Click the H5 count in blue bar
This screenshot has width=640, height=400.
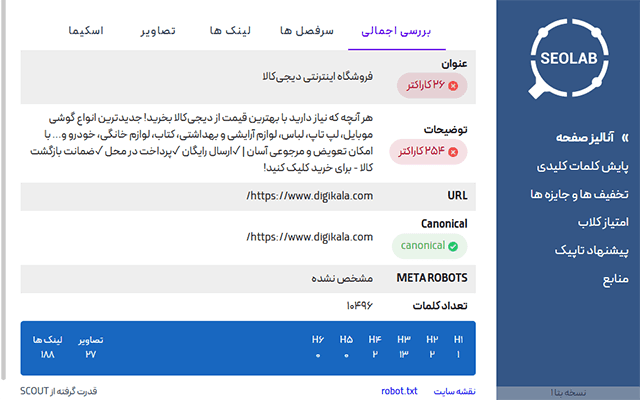pyautogui.click(x=346, y=356)
